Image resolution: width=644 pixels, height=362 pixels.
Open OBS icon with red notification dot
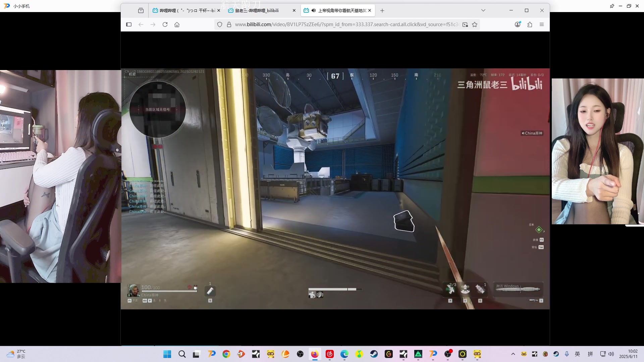point(448,354)
